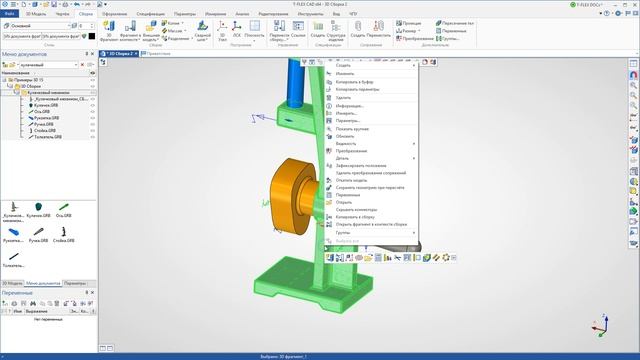The height and width of the screenshot is (360, 640).
Task: Switch to the Меню документов bottom tab
Action: click(x=43, y=283)
